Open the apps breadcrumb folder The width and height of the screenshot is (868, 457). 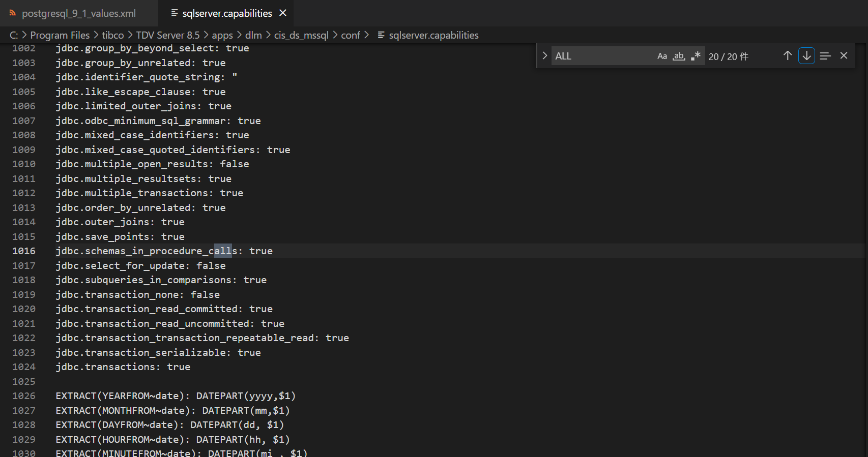[222, 35]
